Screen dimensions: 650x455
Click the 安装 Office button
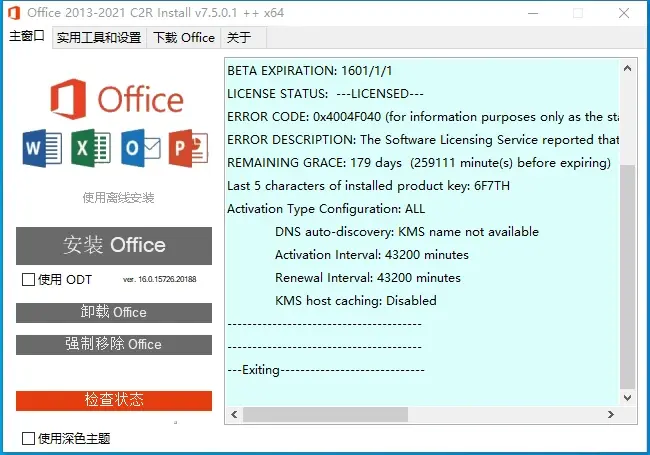click(114, 245)
